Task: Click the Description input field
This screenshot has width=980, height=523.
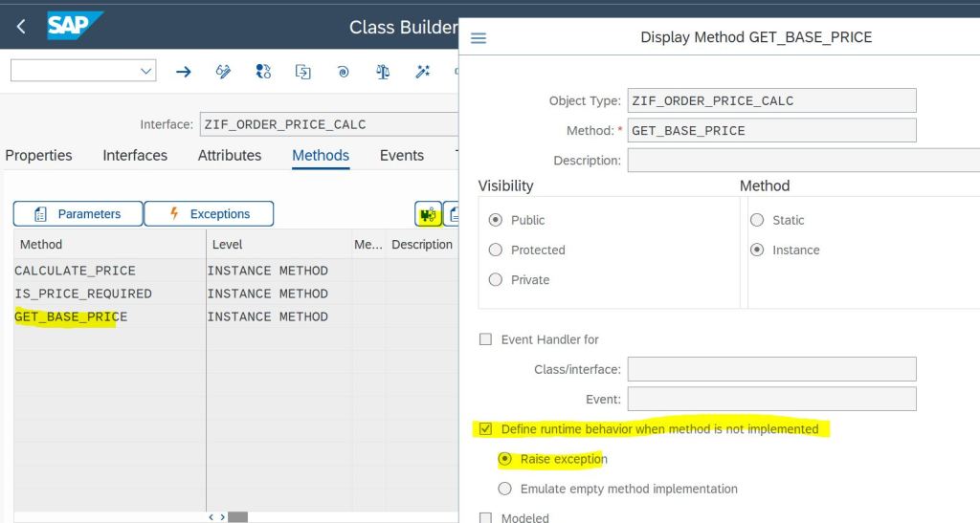Action: 804,161
